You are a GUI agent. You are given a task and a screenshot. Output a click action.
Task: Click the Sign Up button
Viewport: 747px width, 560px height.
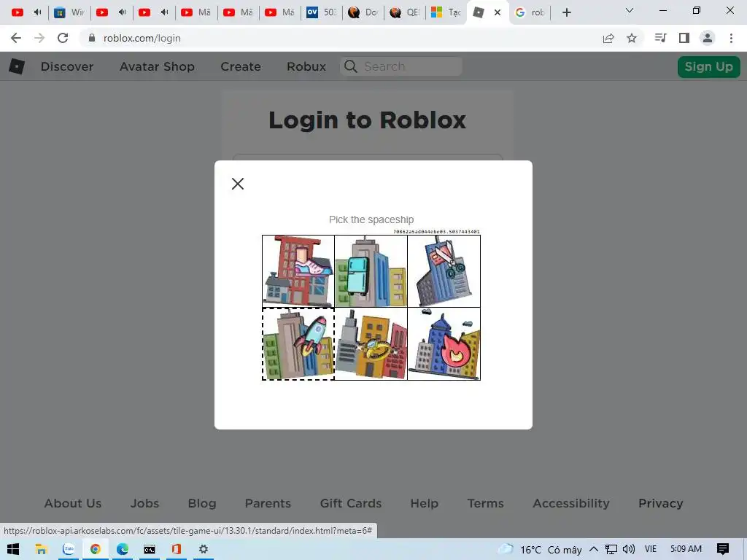(x=708, y=66)
